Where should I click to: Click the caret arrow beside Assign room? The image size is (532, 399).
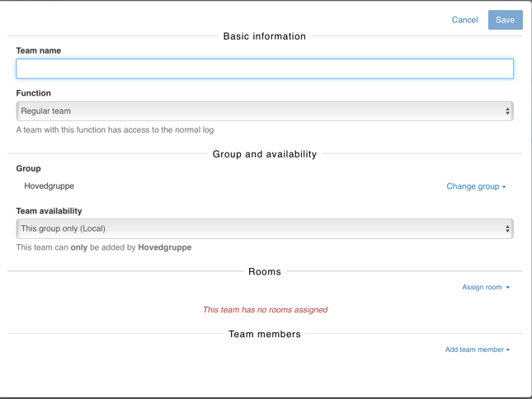click(508, 288)
